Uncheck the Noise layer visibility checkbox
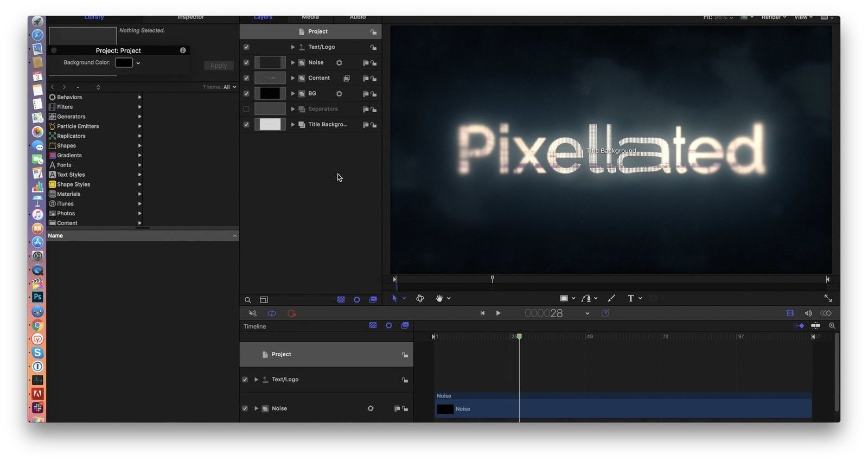This screenshot has width=868, height=462. tap(246, 63)
